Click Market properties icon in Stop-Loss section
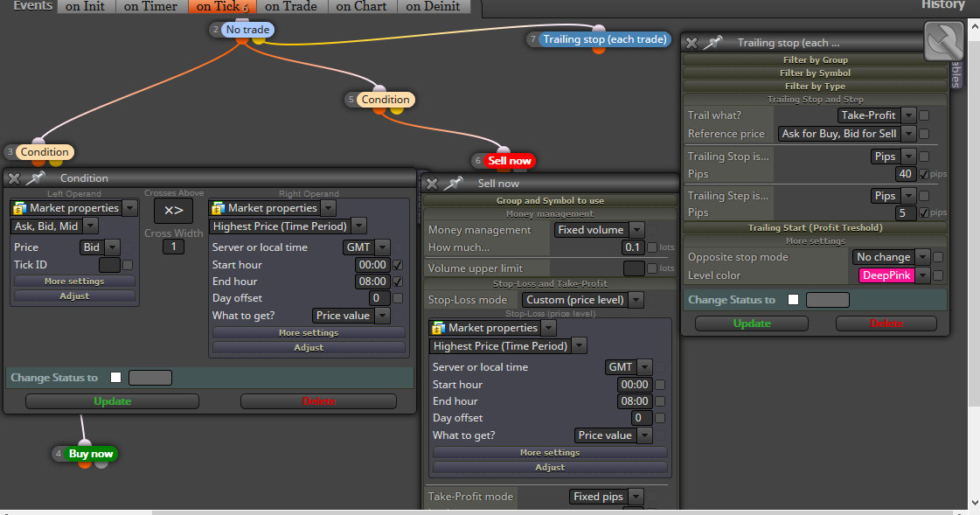Image resolution: width=980 pixels, height=515 pixels. point(438,328)
